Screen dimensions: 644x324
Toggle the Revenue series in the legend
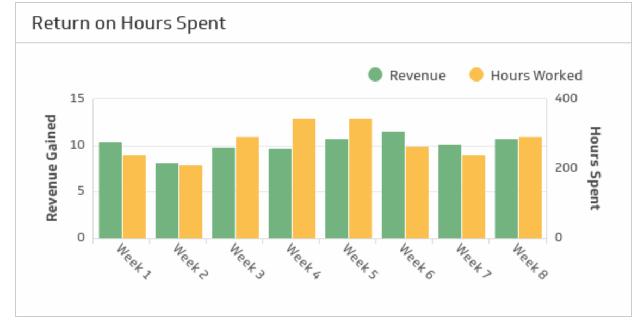[x=417, y=76]
